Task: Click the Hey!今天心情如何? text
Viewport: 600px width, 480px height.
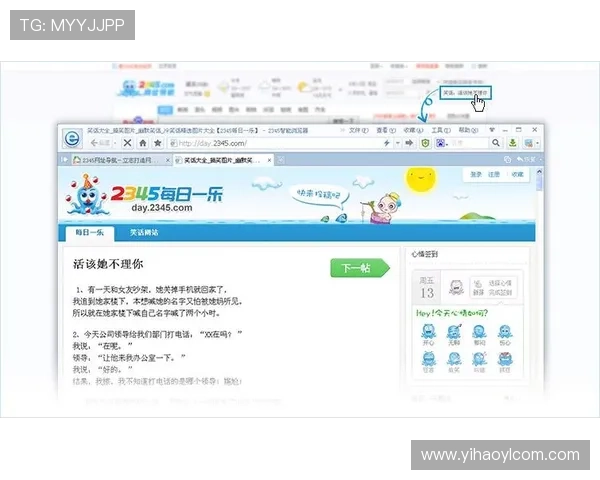Action: pos(452,313)
